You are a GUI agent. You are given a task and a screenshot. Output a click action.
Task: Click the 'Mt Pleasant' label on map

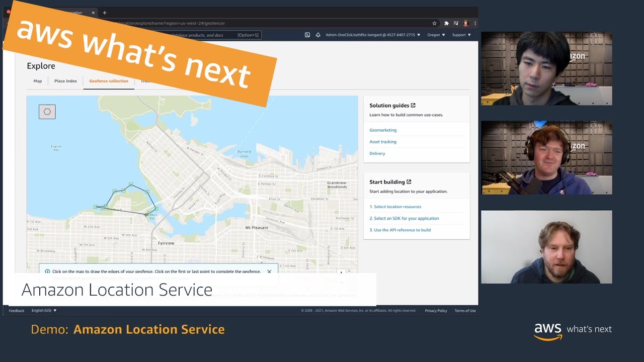pyautogui.click(x=257, y=228)
